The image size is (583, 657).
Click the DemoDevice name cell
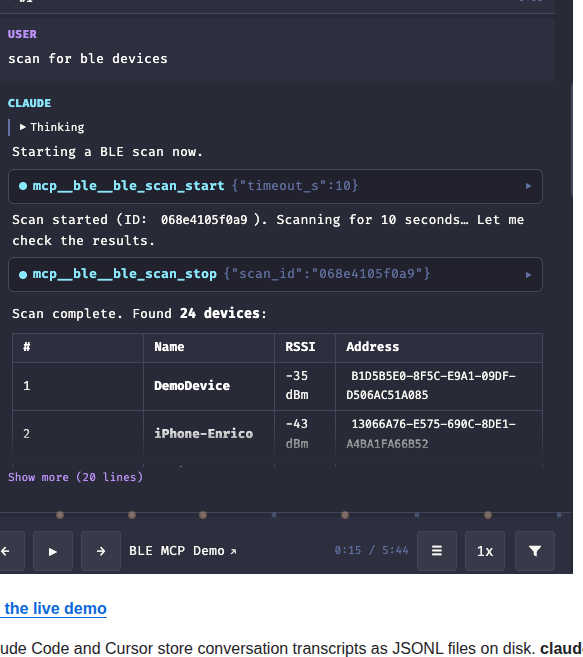tap(209, 386)
